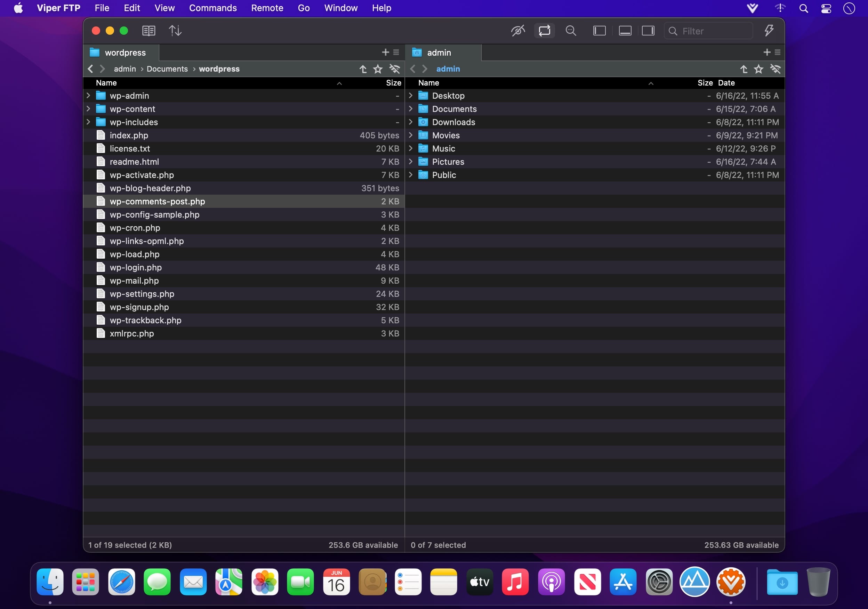This screenshot has height=609, width=868.
Task: Click the dual-pane layout icon in toolbar
Action: click(x=148, y=31)
